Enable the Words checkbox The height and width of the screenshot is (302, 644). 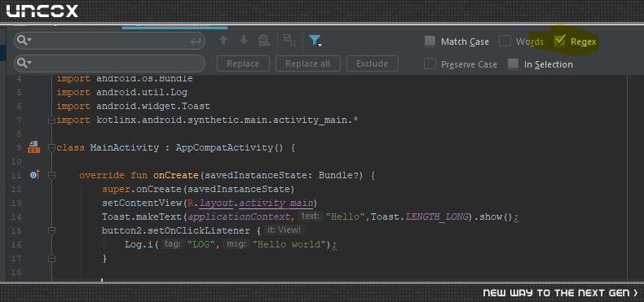click(x=505, y=42)
